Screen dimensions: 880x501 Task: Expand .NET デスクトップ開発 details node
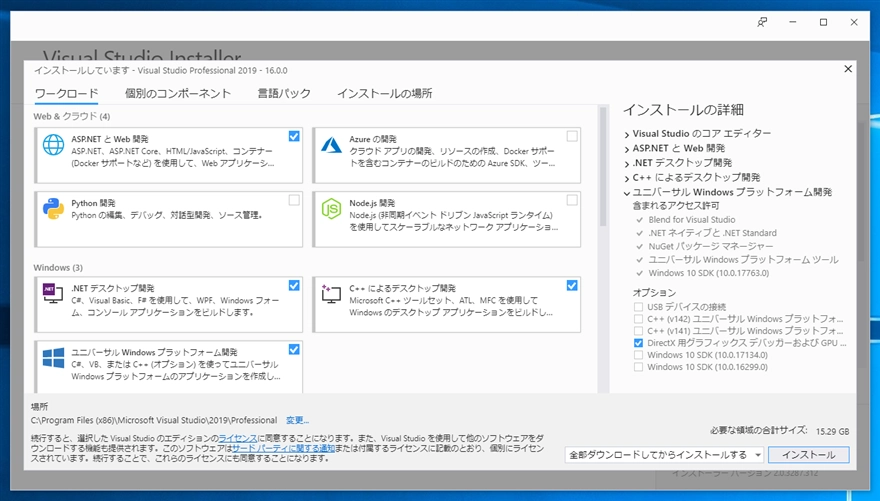coord(627,163)
